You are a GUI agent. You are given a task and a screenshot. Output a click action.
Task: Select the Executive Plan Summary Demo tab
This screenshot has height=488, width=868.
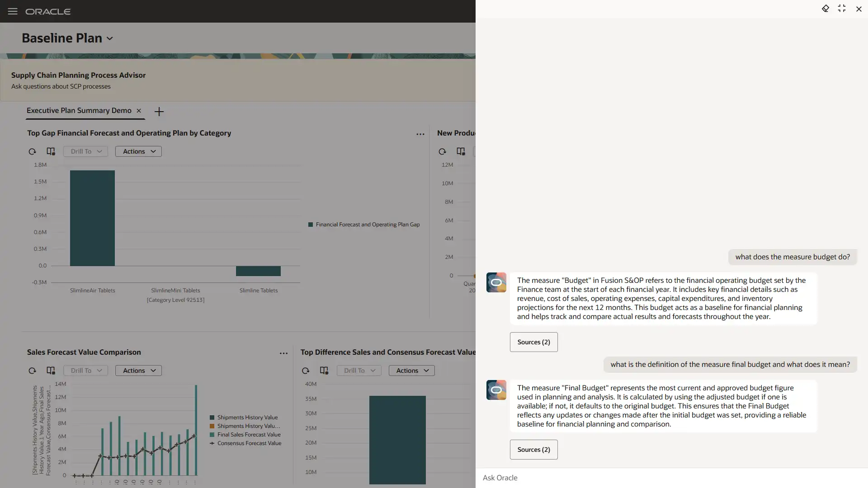point(79,111)
